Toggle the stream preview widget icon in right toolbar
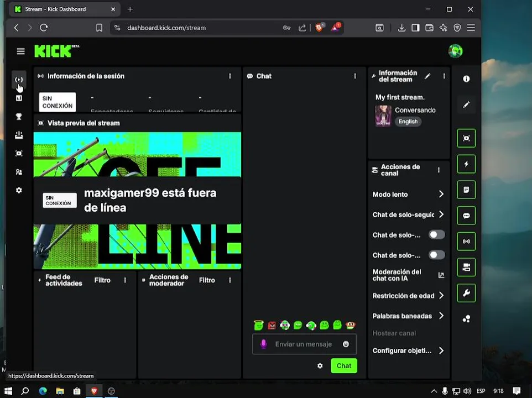532x398 pixels. pos(466,138)
